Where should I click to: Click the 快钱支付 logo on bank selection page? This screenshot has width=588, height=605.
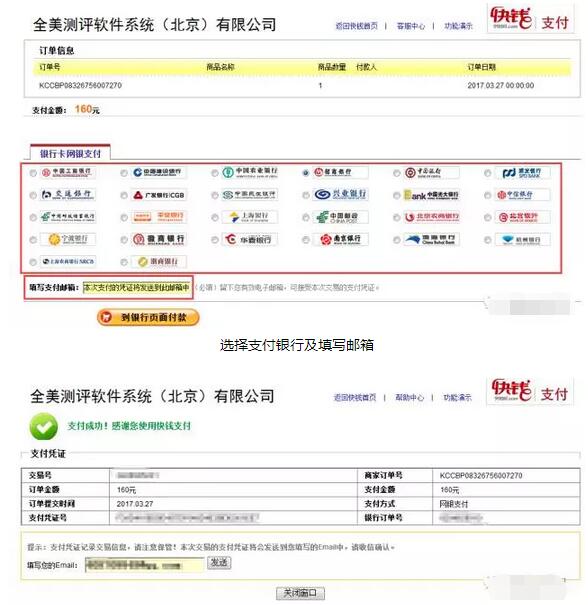pyautogui.click(x=530, y=19)
